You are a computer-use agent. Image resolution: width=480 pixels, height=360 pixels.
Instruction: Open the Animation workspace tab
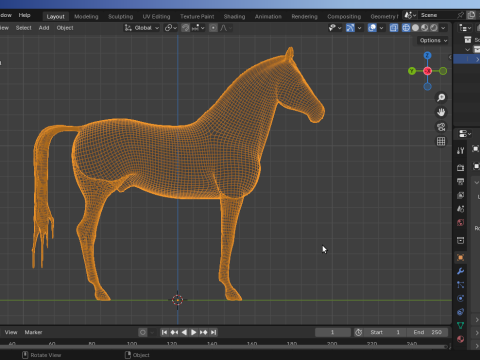click(268, 16)
